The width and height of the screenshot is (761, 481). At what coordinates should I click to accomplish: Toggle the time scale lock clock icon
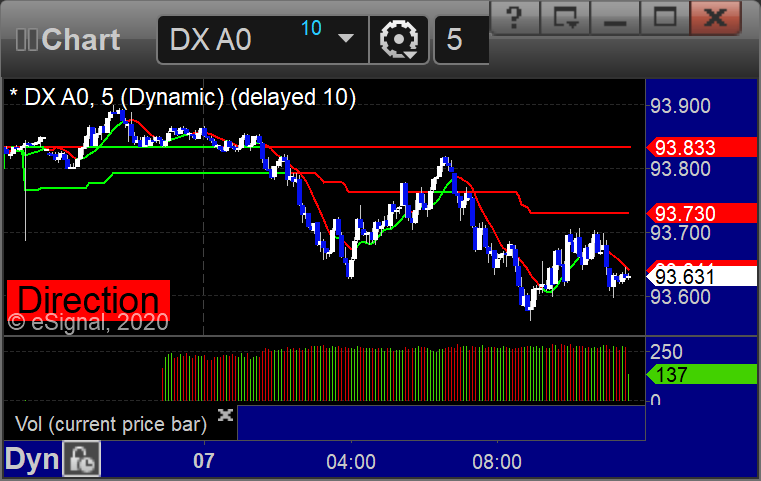82,459
